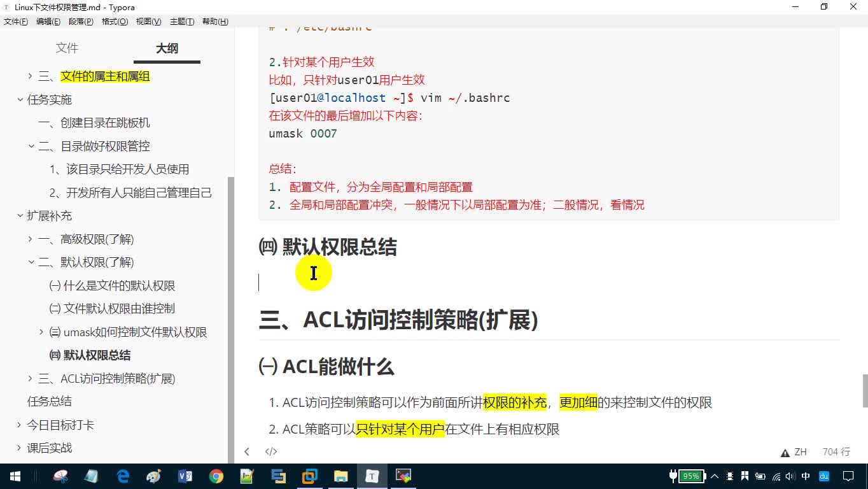Place cursor in empty line under 默认权限总结

pos(549,282)
